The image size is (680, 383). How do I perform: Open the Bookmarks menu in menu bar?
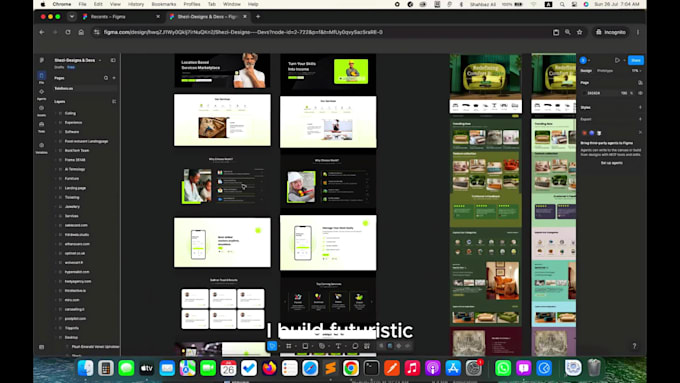point(163,4)
